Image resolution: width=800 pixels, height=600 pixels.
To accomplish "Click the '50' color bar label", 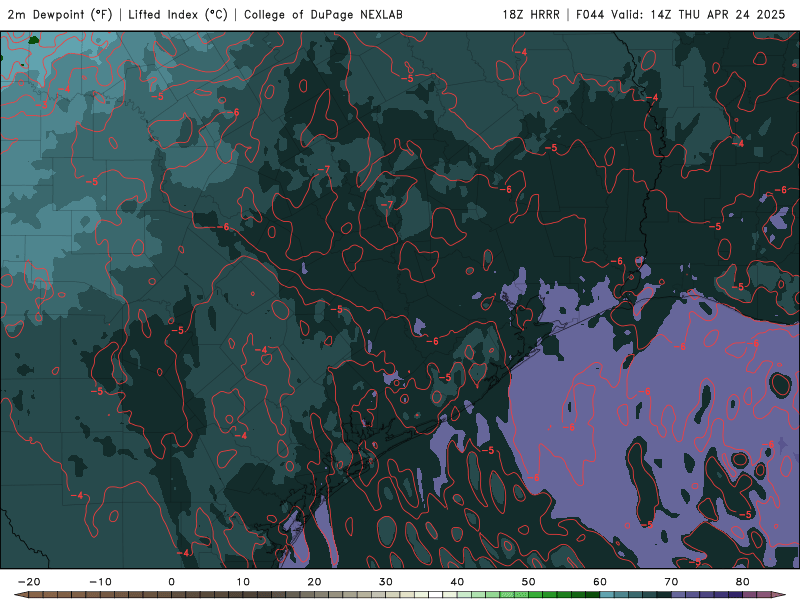I will click(x=529, y=582).
